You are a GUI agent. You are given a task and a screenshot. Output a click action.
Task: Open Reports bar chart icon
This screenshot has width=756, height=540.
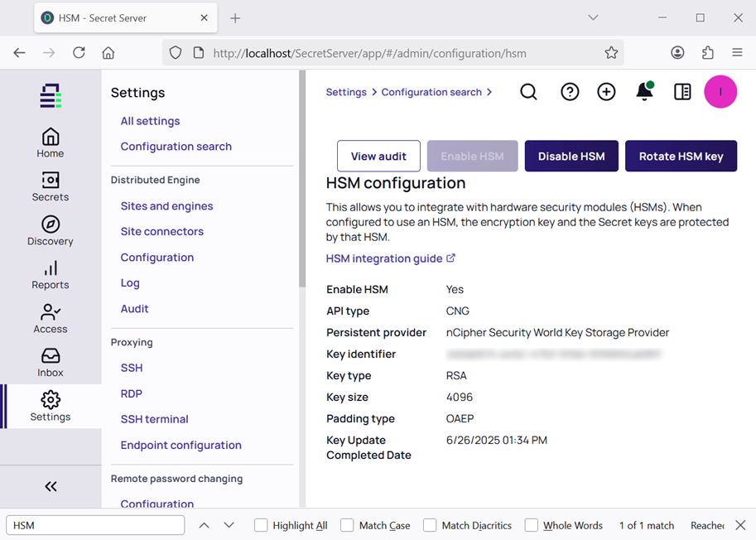coord(51,275)
